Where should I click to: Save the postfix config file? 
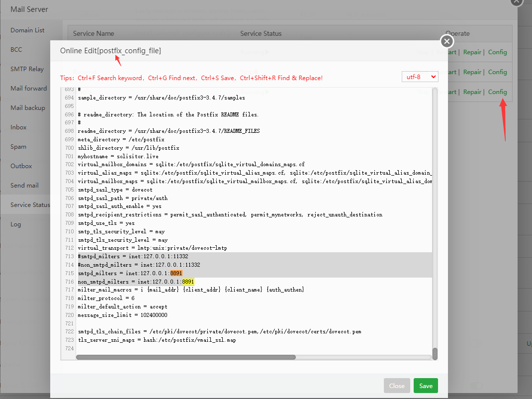pos(426,386)
